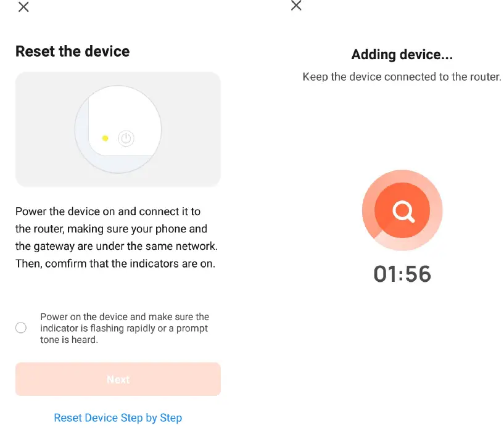Select the indicator flashing confirmation radio button
Viewport: 504px width, 428px height.
pyautogui.click(x=21, y=327)
